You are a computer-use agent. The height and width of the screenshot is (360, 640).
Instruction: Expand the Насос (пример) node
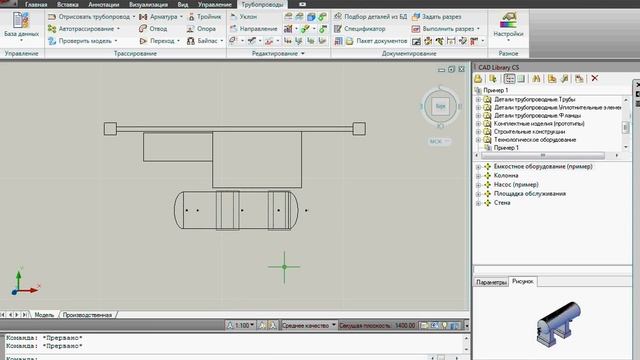tap(478, 185)
